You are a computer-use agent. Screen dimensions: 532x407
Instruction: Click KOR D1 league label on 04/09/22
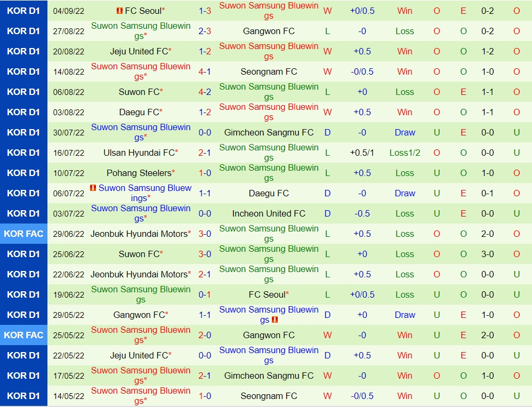click(x=23, y=11)
